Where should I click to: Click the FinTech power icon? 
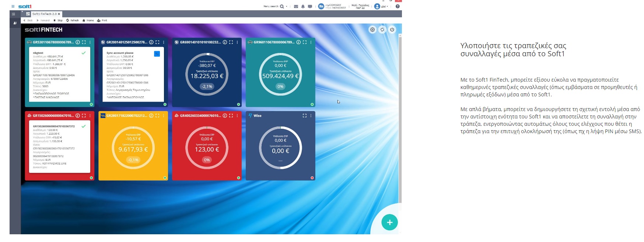pyautogui.click(x=392, y=29)
